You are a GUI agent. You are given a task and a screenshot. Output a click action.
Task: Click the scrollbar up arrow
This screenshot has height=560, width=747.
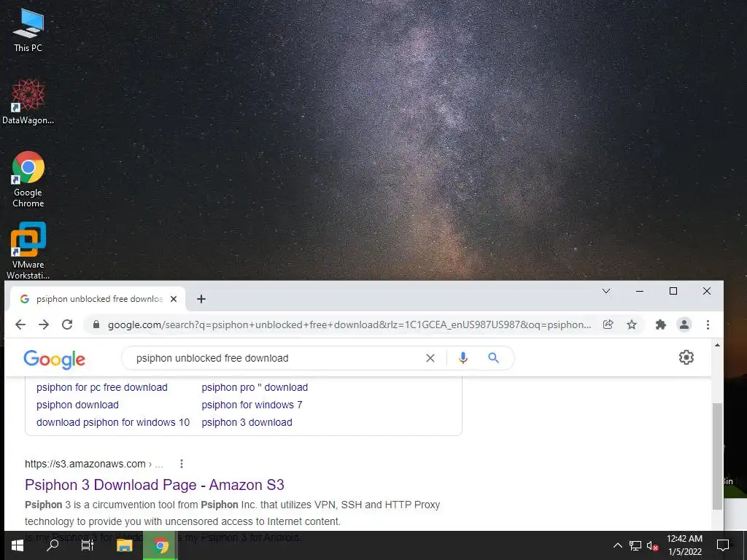pos(717,345)
